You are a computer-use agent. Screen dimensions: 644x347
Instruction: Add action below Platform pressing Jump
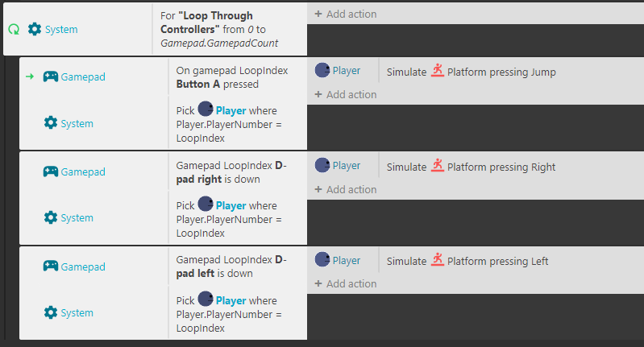coord(346,94)
